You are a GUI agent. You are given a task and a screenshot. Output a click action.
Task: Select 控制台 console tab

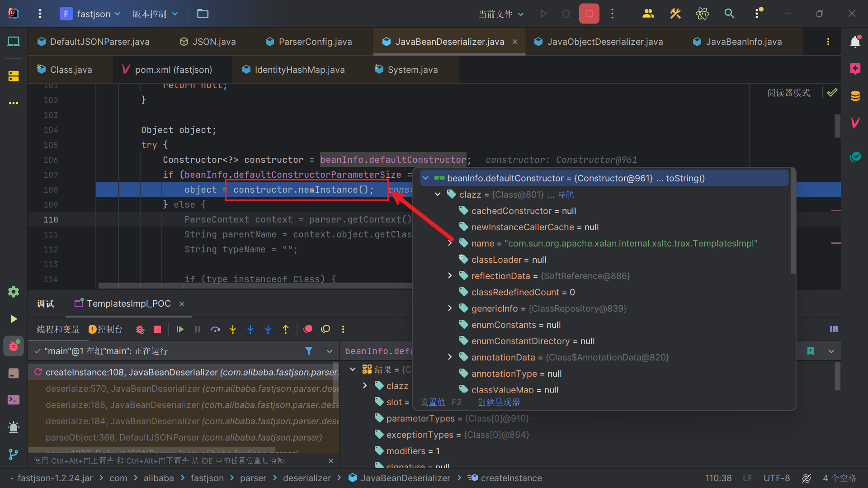pyautogui.click(x=105, y=329)
